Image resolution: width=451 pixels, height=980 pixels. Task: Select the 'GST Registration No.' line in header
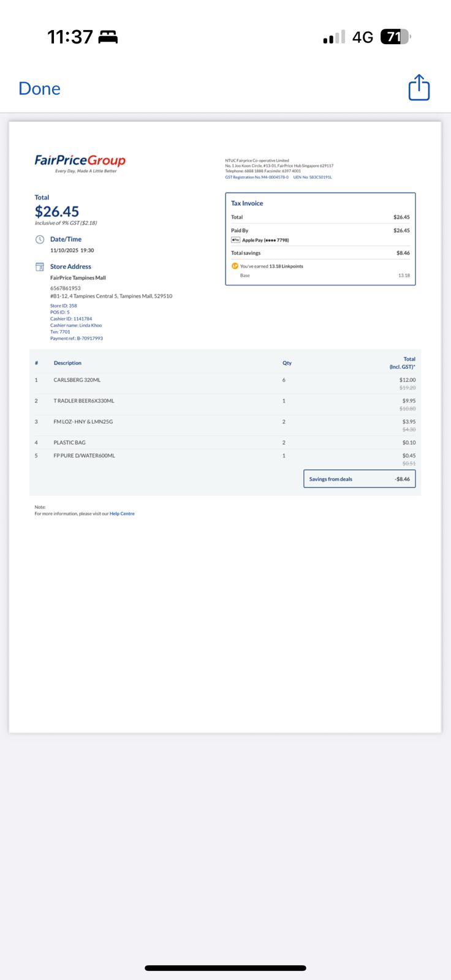tap(257, 177)
